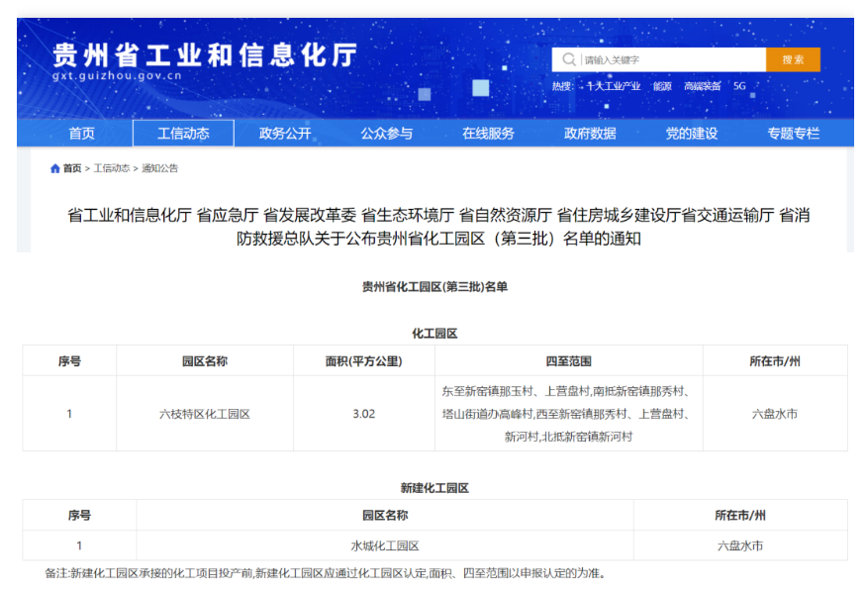Click hot search link 十大工业产业
Viewport: 868px width, 594px height.
point(614,86)
